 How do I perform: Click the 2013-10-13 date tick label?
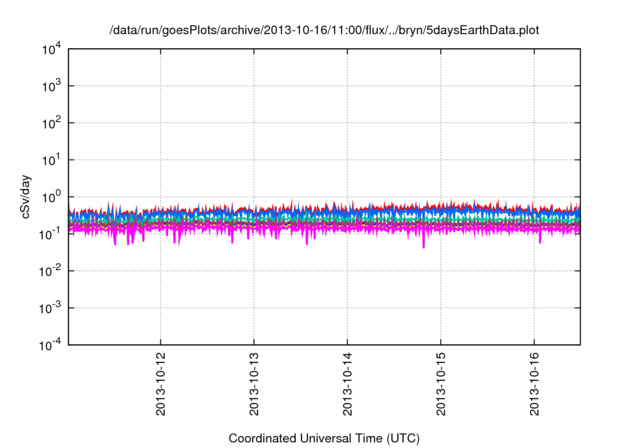tap(254, 384)
